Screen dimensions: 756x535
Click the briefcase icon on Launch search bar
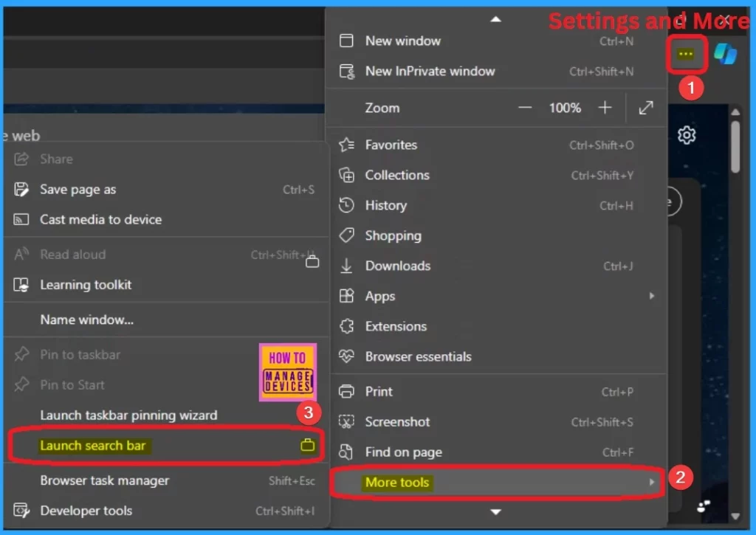(308, 445)
